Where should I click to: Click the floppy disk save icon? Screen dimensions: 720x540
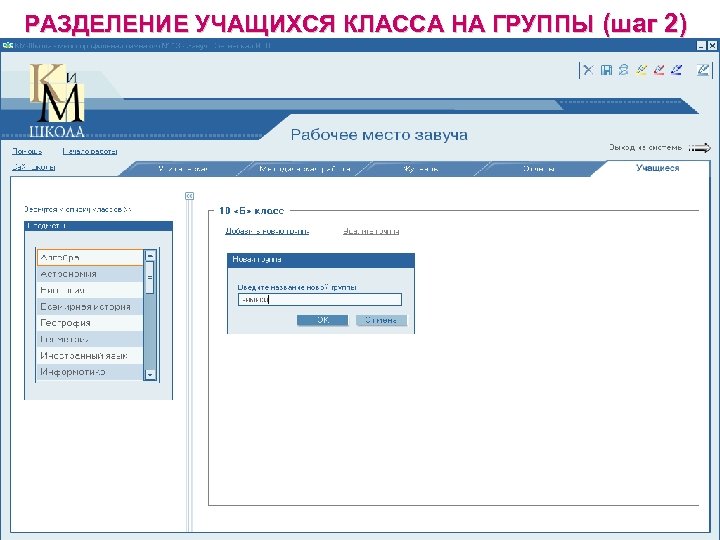point(606,70)
